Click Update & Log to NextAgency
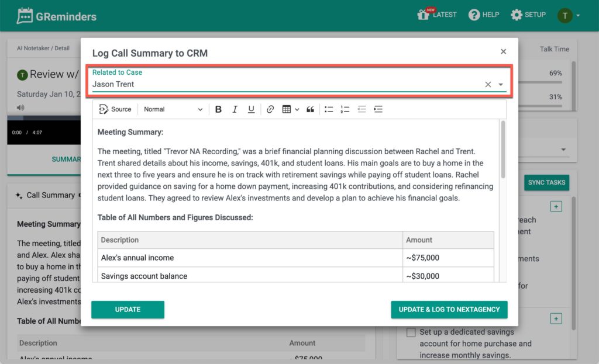This screenshot has width=599, height=364. pos(449,310)
